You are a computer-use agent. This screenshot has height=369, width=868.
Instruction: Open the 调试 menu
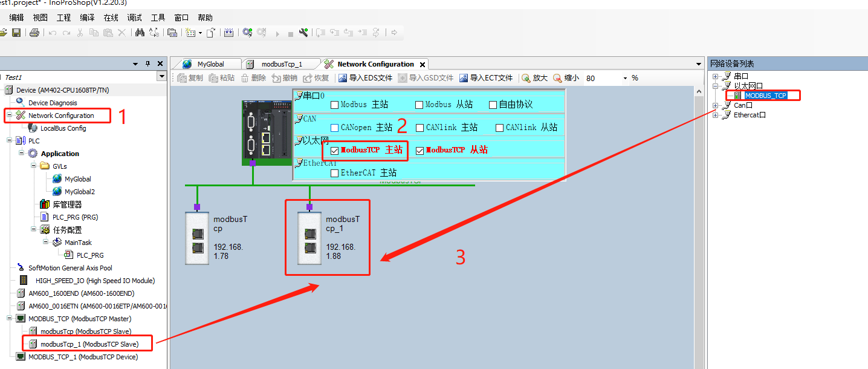(x=135, y=18)
